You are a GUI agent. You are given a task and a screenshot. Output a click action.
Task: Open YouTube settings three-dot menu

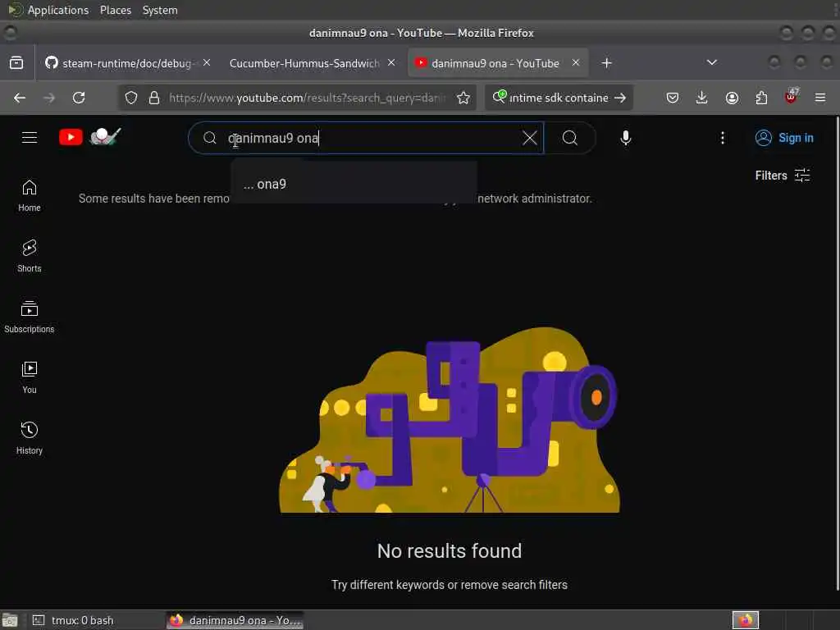pos(722,138)
